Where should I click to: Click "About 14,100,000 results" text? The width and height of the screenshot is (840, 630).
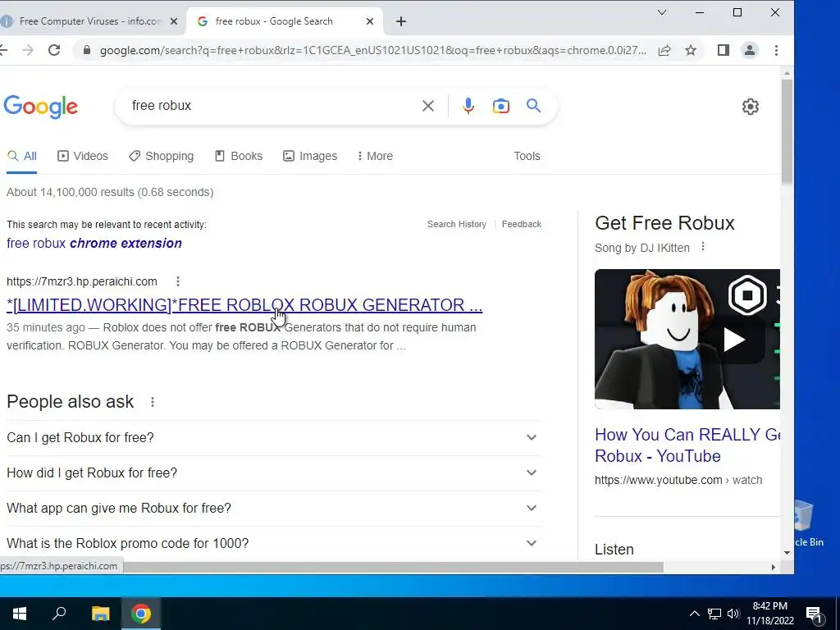pos(110,192)
